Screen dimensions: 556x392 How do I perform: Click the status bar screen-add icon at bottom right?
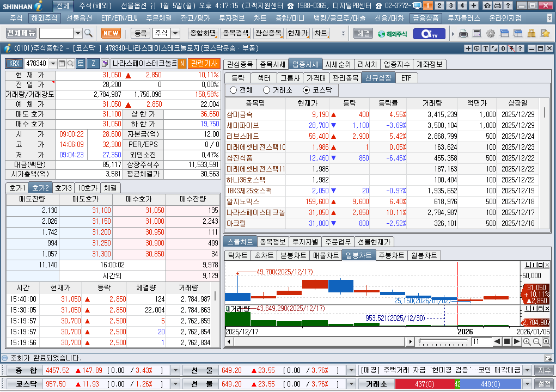pos(548,358)
